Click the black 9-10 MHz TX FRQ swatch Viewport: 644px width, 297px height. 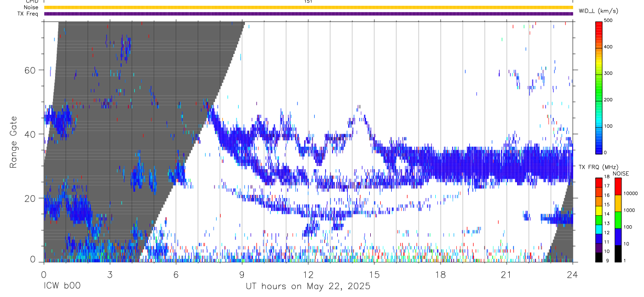click(599, 257)
